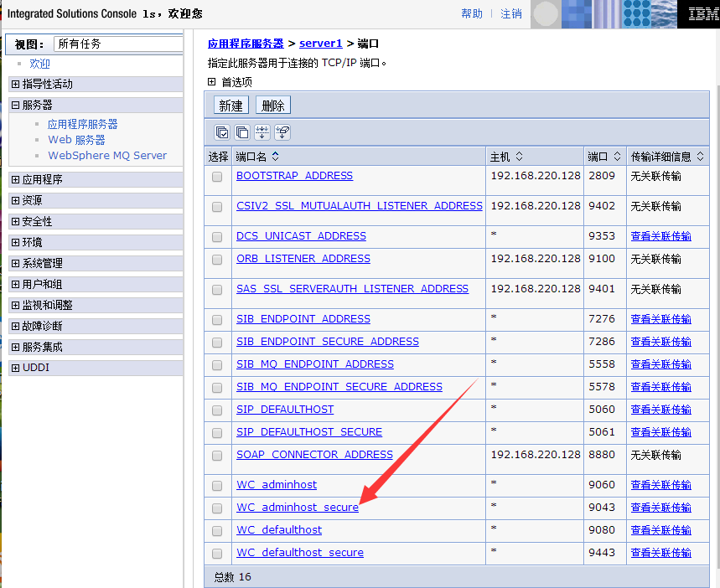Open the BOOTSTRAP_ADDRESS port link
The height and width of the screenshot is (588, 720).
click(x=294, y=176)
